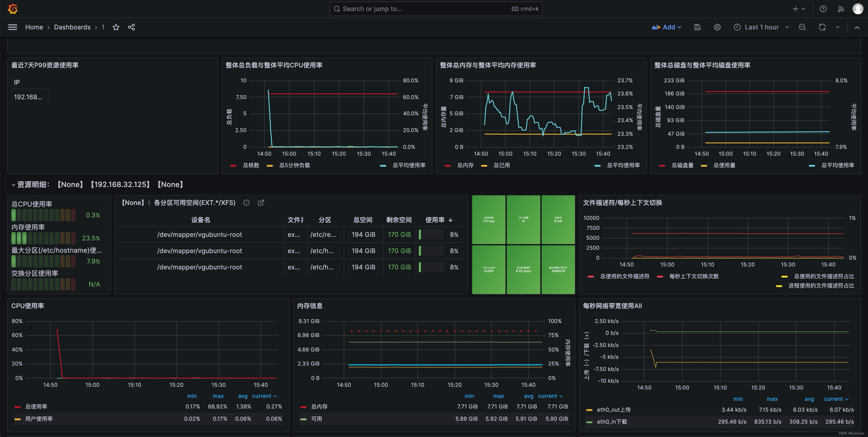
Task: Click the Grafana logo icon
Action: click(x=13, y=9)
